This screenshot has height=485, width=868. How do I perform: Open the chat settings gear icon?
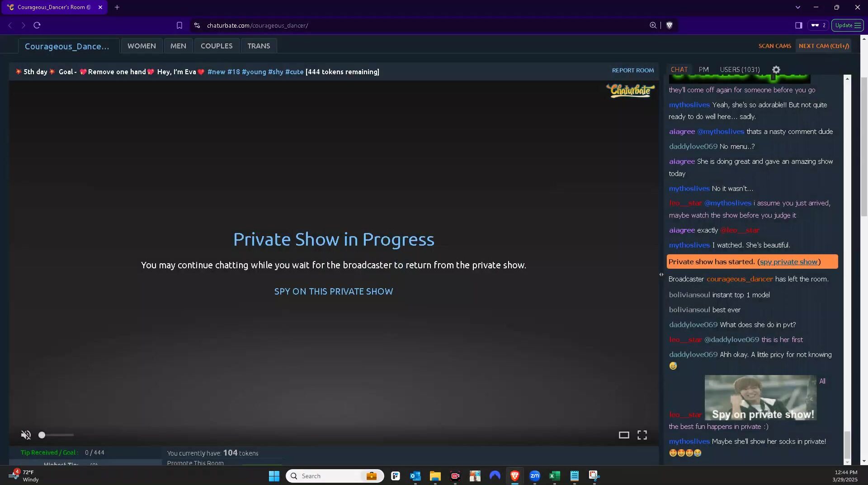click(776, 70)
